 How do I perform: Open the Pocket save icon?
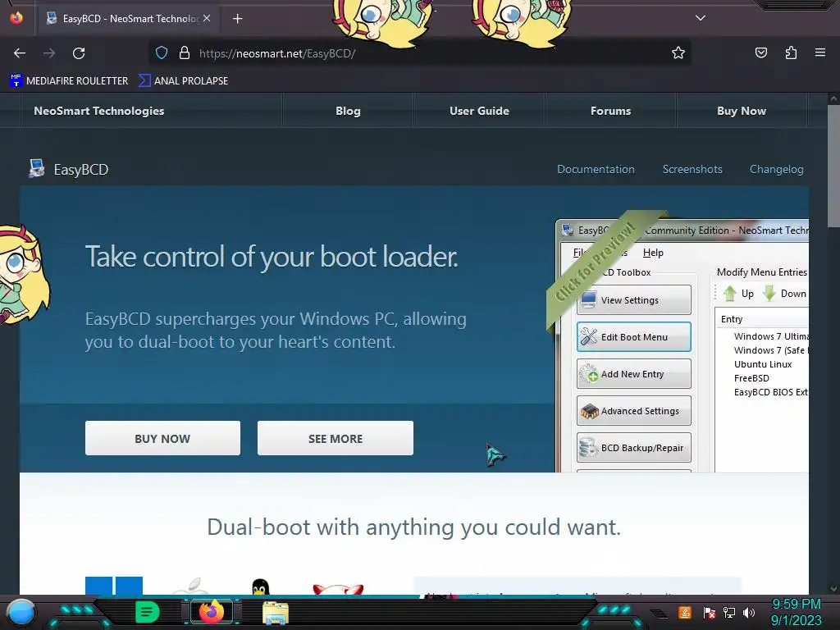click(x=760, y=52)
